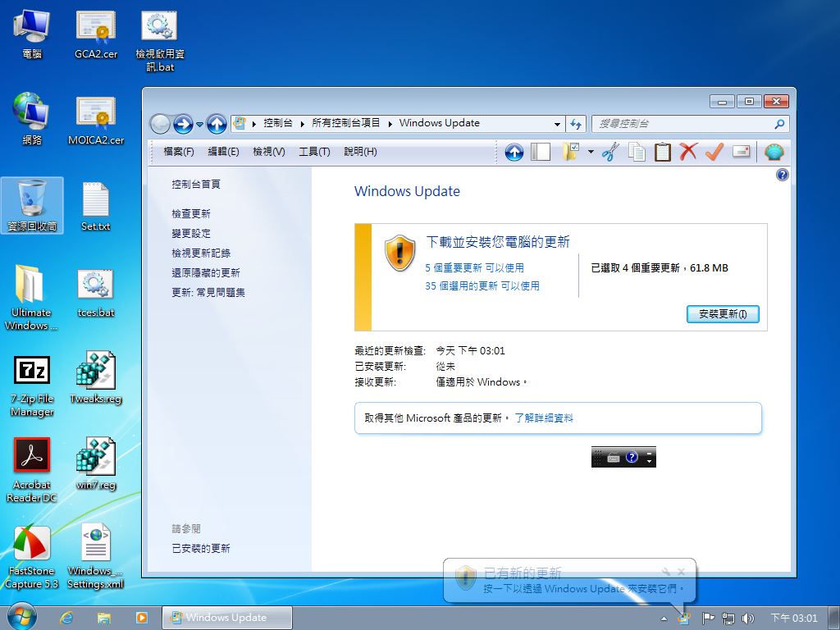Click Windows Update tray icon

[x=683, y=619]
